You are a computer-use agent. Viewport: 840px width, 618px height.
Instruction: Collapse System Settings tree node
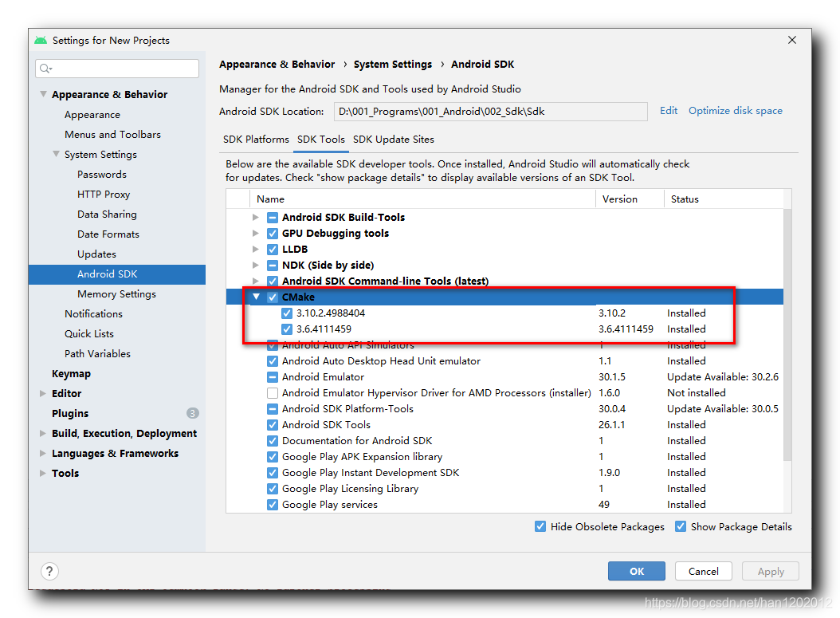[56, 155]
